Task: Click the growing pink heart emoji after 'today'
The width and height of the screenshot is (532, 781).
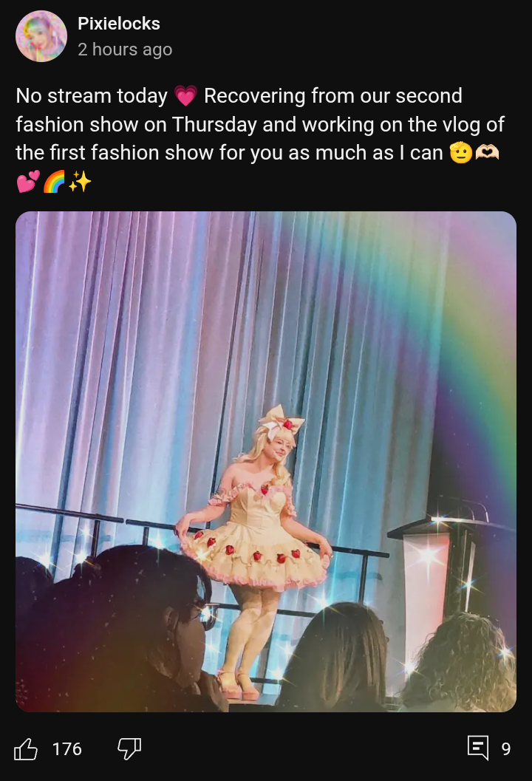Action: coord(185,95)
